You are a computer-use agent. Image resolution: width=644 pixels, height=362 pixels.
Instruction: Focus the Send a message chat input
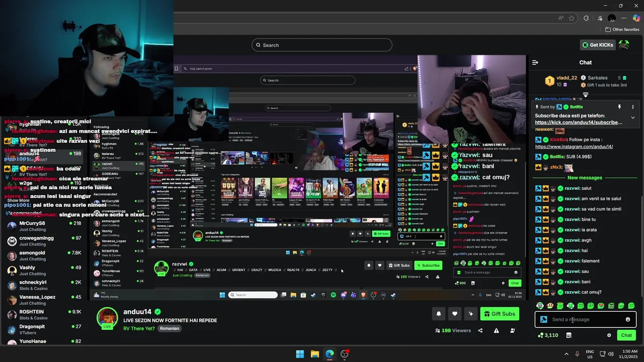pos(586,319)
